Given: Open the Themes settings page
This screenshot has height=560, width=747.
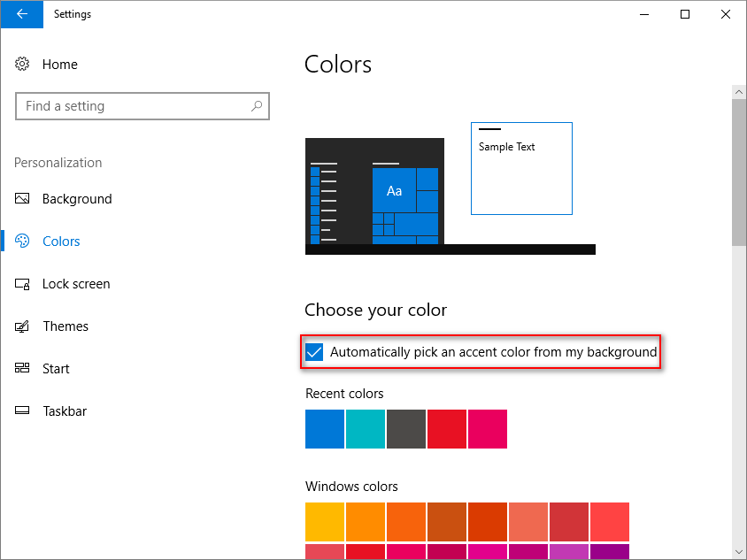Looking at the screenshot, I should tap(65, 326).
